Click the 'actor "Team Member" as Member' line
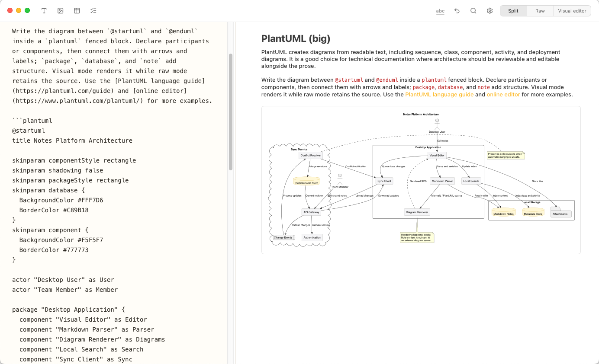599x364 pixels. (x=65, y=290)
